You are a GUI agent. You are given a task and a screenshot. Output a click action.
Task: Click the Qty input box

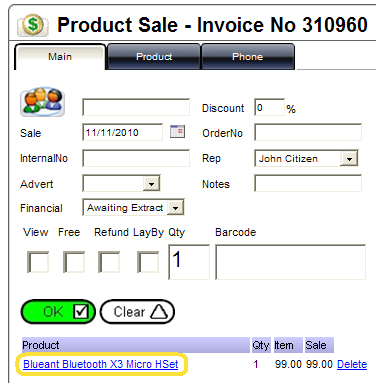[189, 262]
